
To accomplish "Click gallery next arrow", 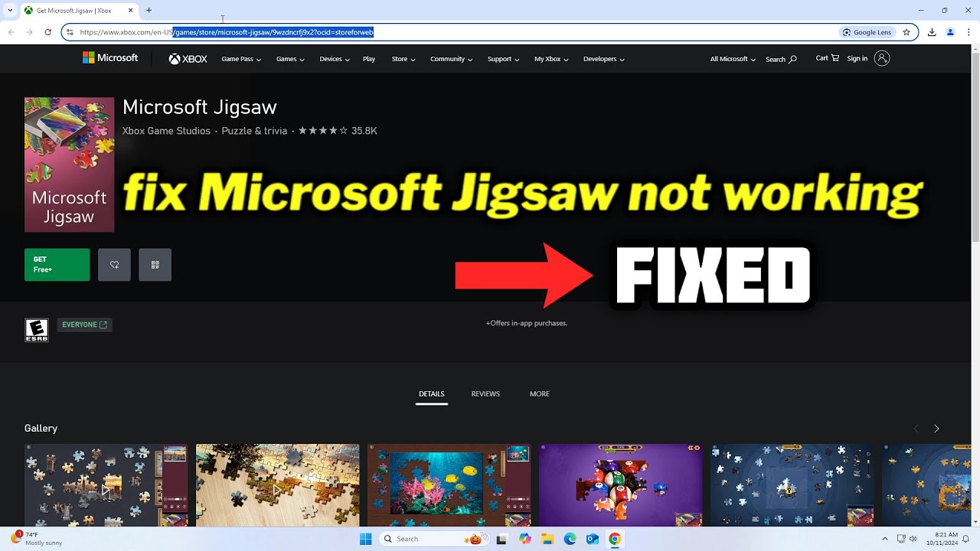I will [x=936, y=429].
